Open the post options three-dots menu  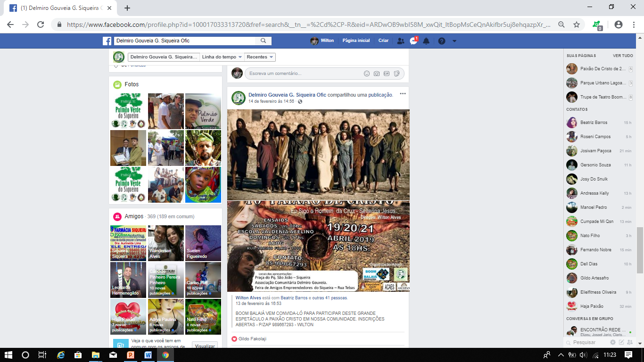pos(403,94)
